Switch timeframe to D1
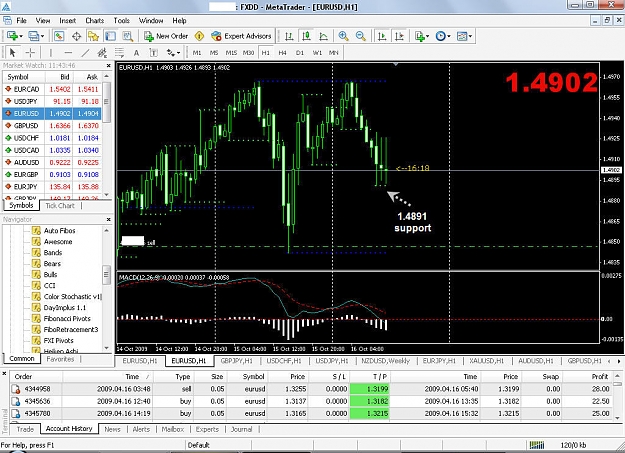The width and height of the screenshot is (625, 453). (300, 53)
